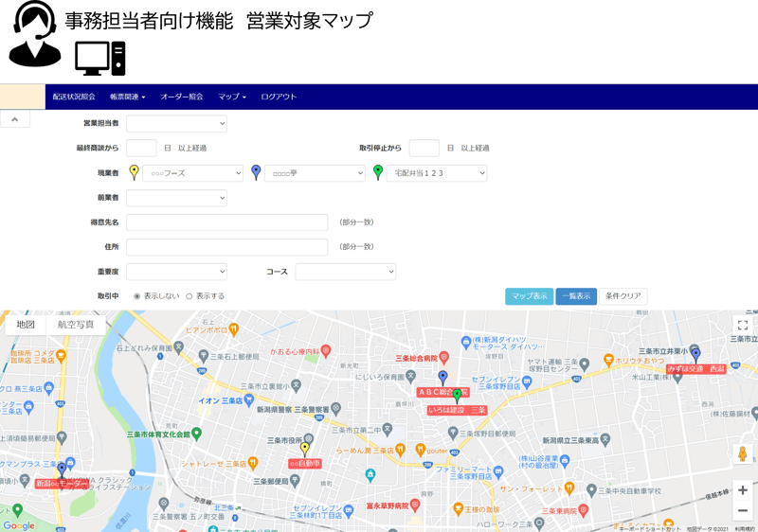The height and width of the screenshot is (532, 758).
Task: Click the 最終商談から days input field
Action: (x=141, y=148)
